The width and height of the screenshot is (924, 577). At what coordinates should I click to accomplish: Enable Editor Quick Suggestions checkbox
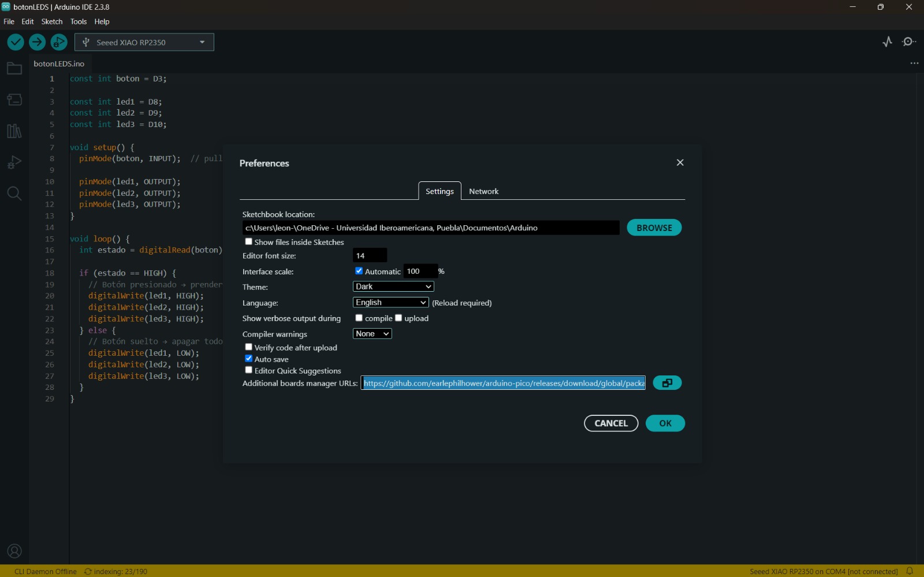click(x=249, y=370)
